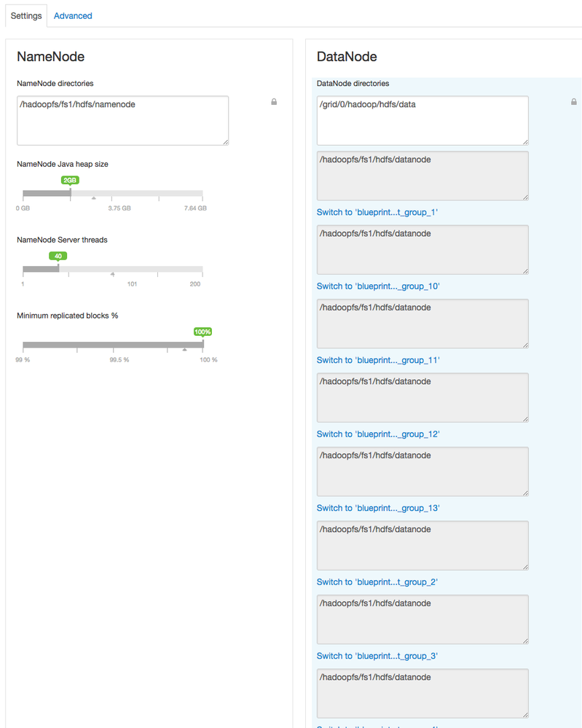Click resize grip of /grid/0/hadoop/hdfs/data textarea
Screen dimensions: 582x728
coord(524,141)
